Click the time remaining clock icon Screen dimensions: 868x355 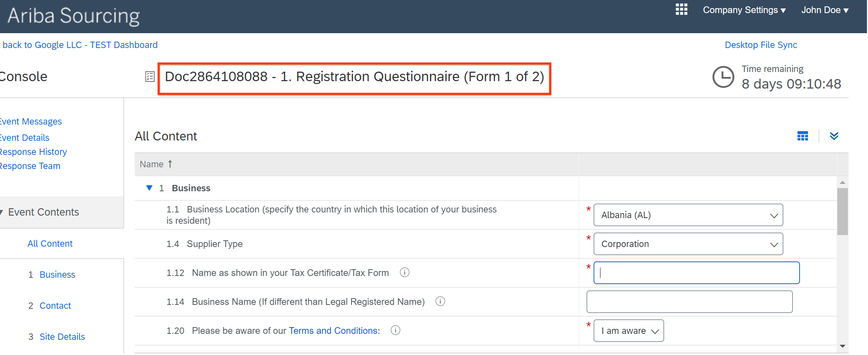tap(723, 77)
